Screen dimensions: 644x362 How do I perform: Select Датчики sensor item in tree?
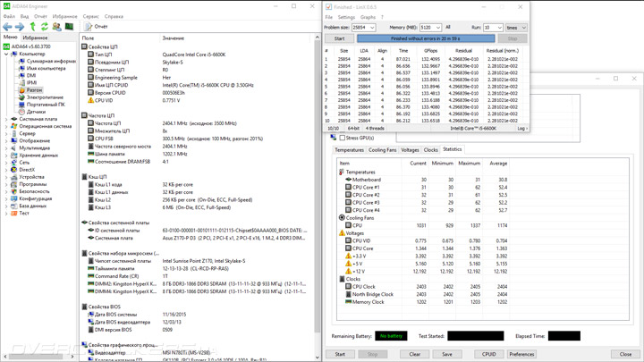coord(36,112)
